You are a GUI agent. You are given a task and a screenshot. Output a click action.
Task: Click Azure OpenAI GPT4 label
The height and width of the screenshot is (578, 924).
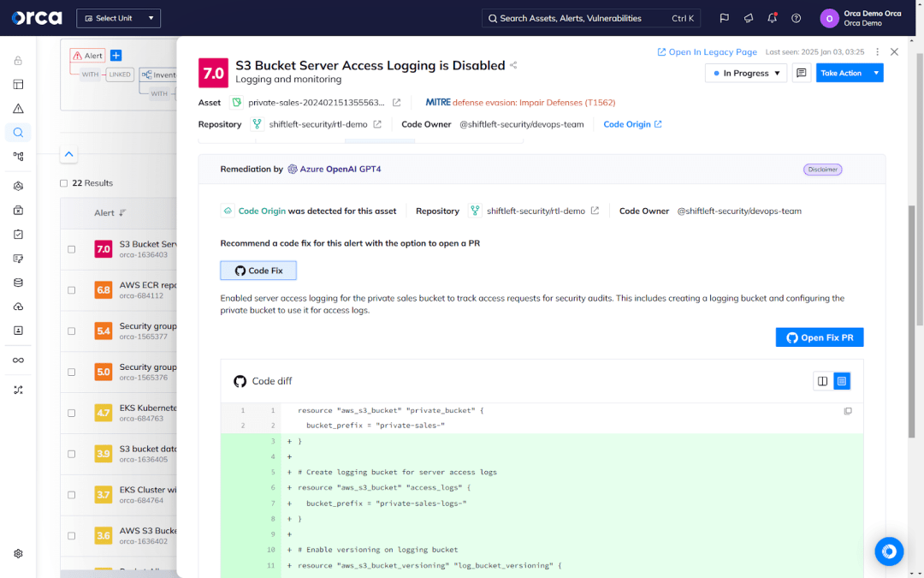(335, 170)
